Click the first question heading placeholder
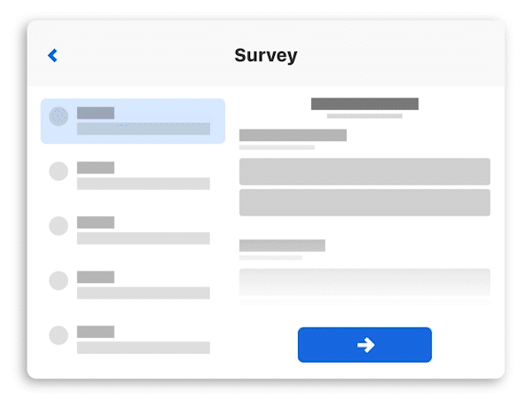532x399 pixels. coord(293,135)
